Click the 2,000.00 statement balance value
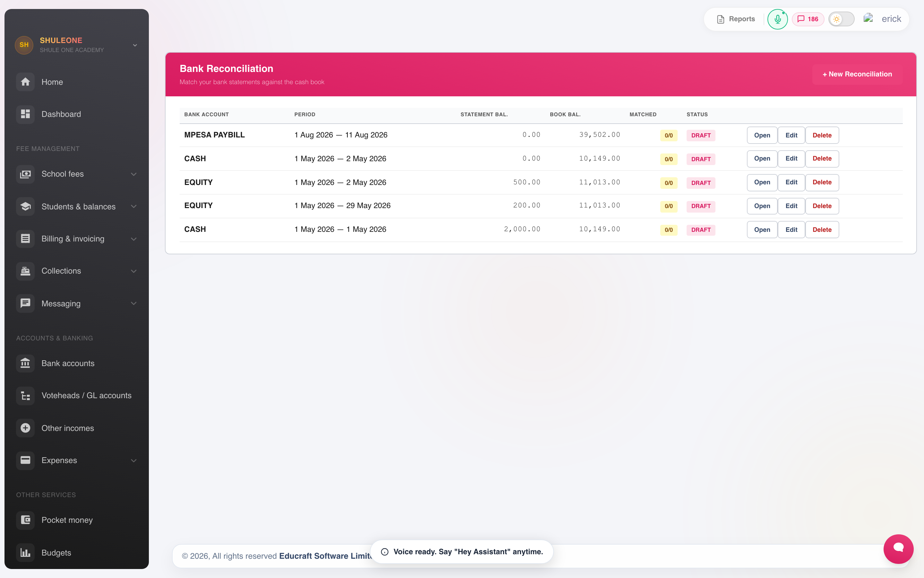 [522, 229]
